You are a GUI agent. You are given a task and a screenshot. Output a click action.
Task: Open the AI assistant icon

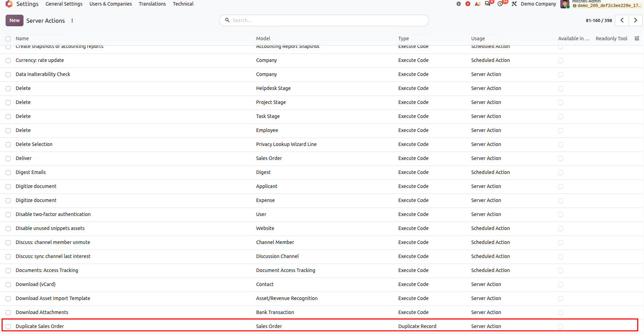(x=478, y=4)
